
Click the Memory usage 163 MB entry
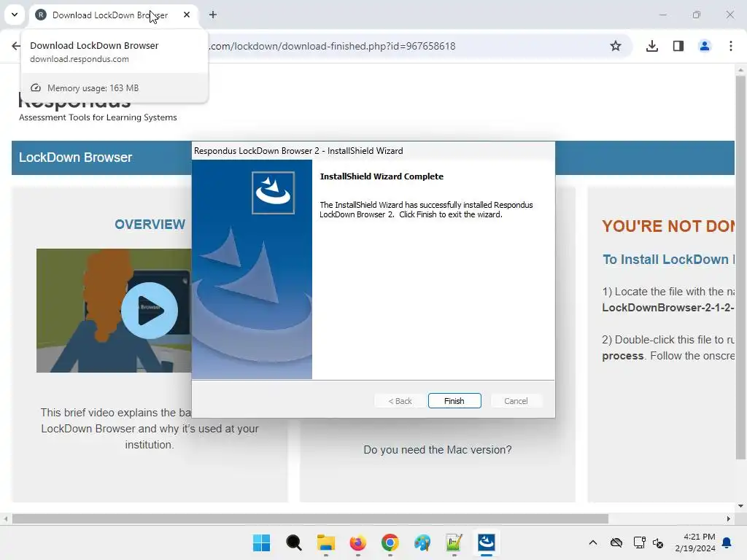tap(115, 88)
